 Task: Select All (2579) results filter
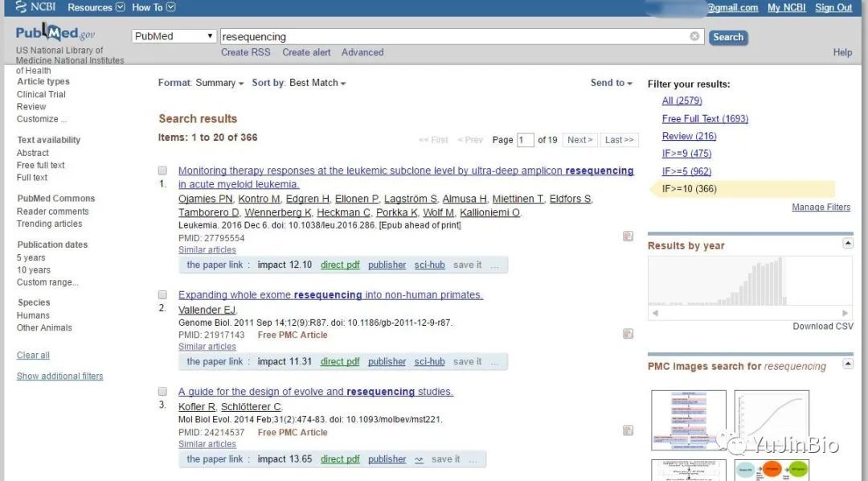point(682,101)
